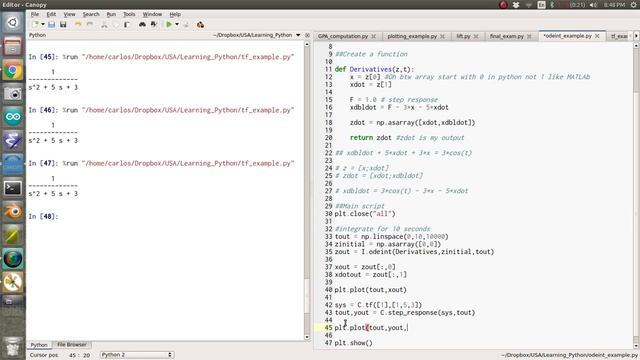Click the Dropbox indicator in top panel
This screenshot has width=640, height=360.
coord(516,5)
